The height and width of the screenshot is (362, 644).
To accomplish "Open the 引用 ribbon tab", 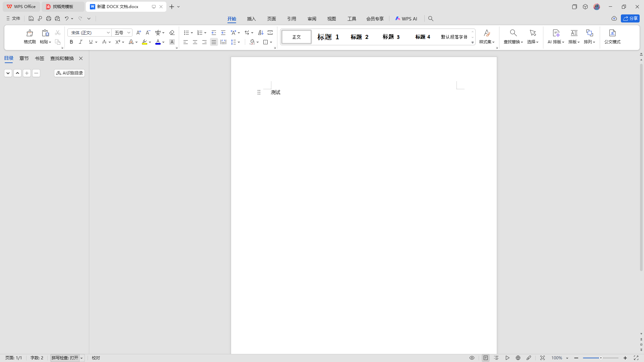I will click(x=292, y=19).
